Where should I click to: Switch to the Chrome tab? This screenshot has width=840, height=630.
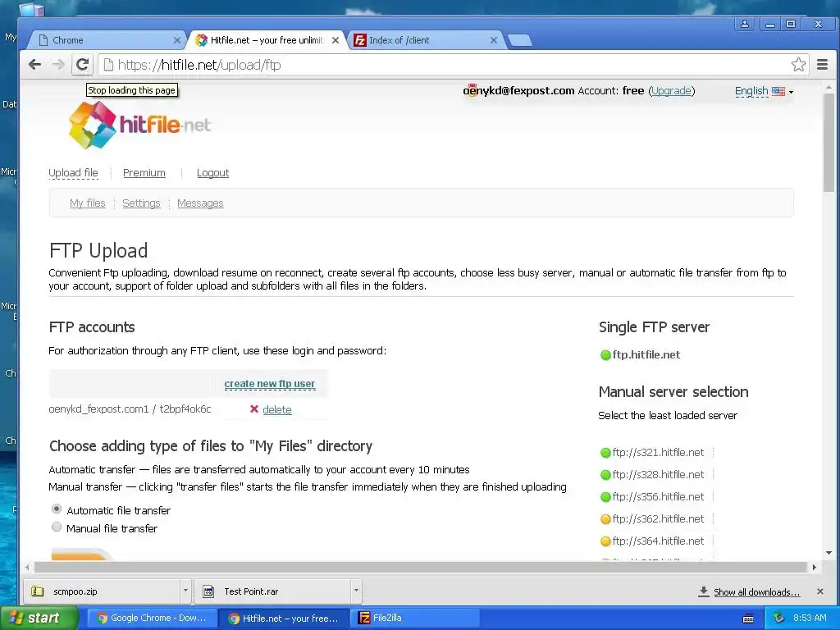107,40
